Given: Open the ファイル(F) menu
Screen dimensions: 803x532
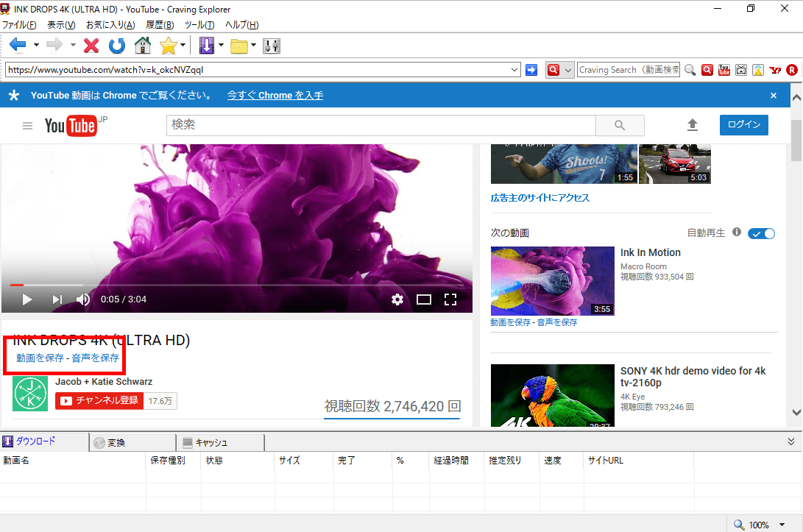Looking at the screenshot, I should (x=19, y=24).
